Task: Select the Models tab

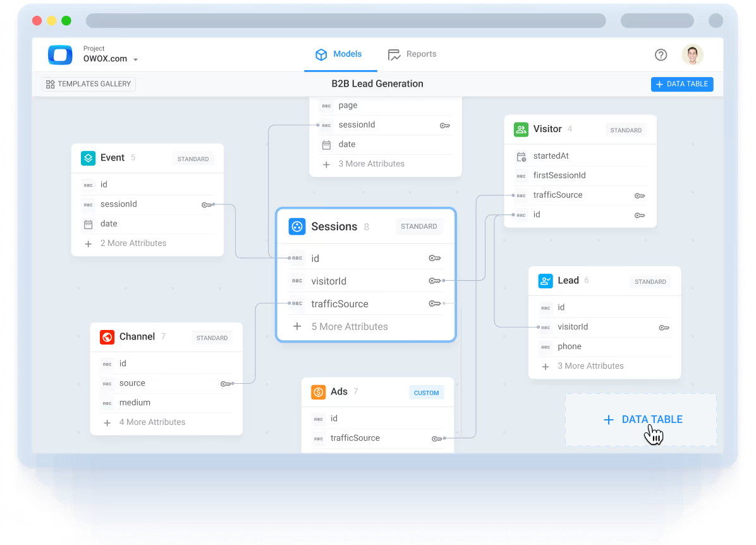Action: [340, 54]
